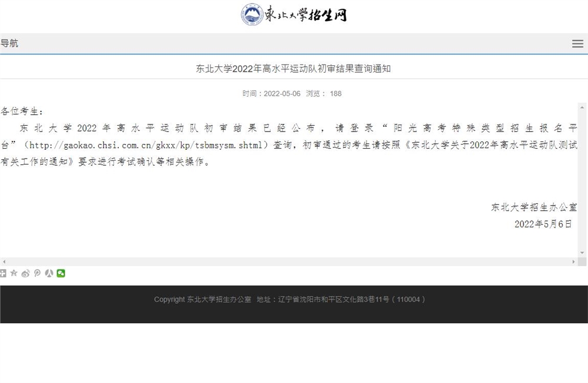Screen dimensions: 588x383
Task: Click the 导航 navigation label
Action: coord(9,43)
